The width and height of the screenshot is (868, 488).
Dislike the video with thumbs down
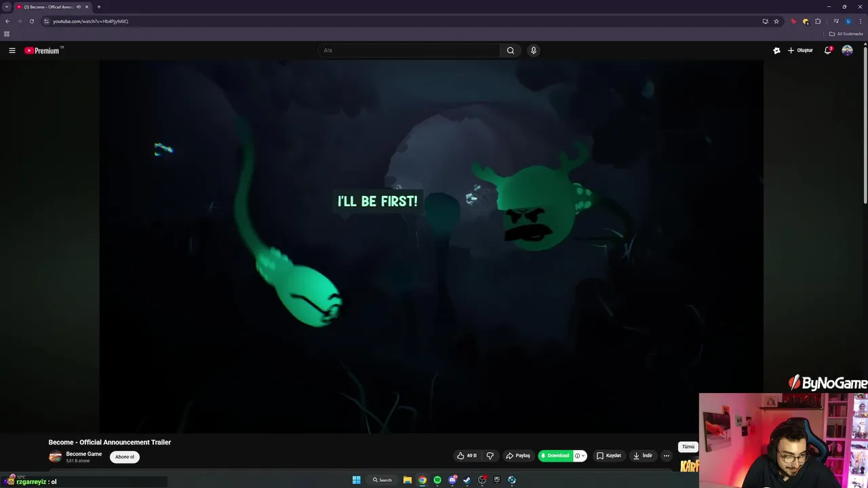click(x=490, y=455)
